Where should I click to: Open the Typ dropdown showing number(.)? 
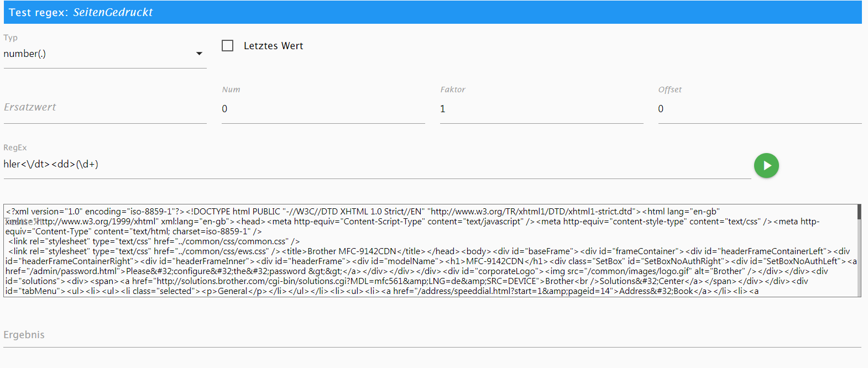click(x=105, y=54)
